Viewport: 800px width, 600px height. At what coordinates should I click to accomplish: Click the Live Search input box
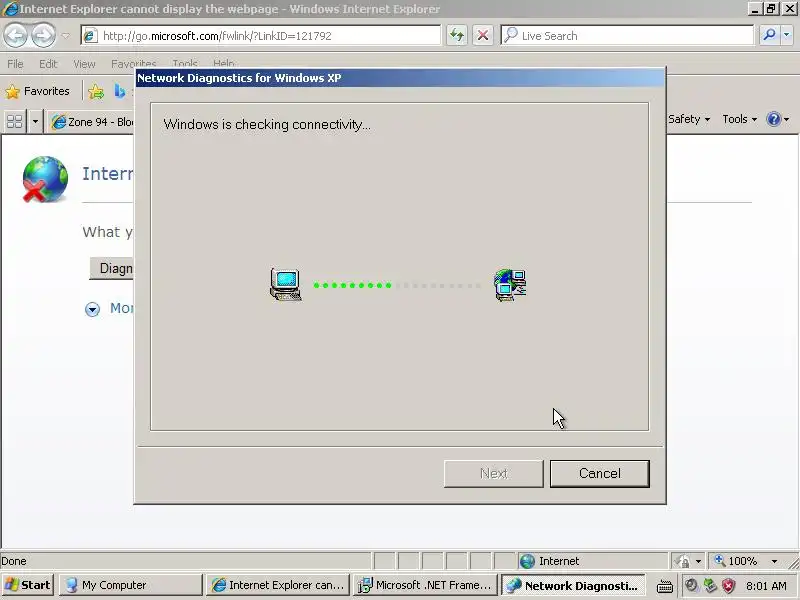point(627,36)
